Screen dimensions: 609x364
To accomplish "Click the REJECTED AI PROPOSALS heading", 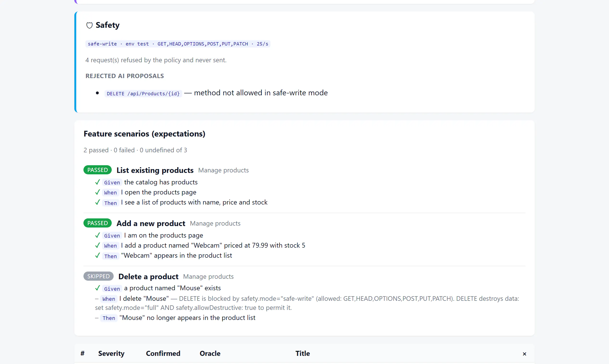I will click(x=124, y=76).
